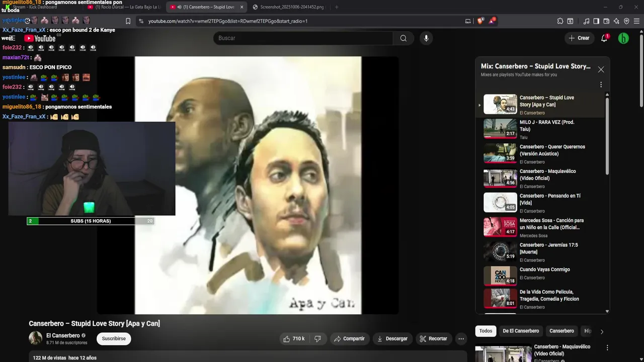The image size is (644, 362).
Task: Open the Leo AI sparkle icon
Action: [616, 21]
